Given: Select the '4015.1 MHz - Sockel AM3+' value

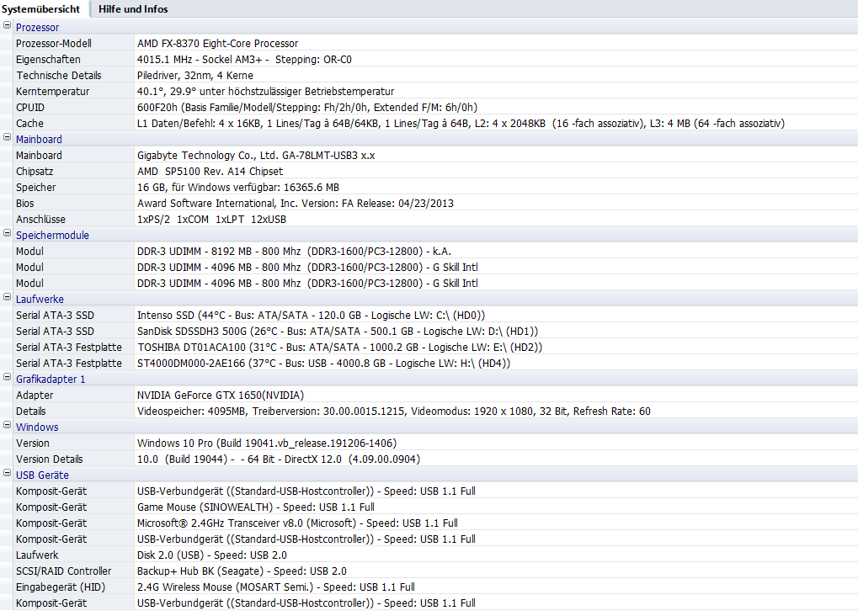Looking at the screenshot, I should tap(244, 59).
